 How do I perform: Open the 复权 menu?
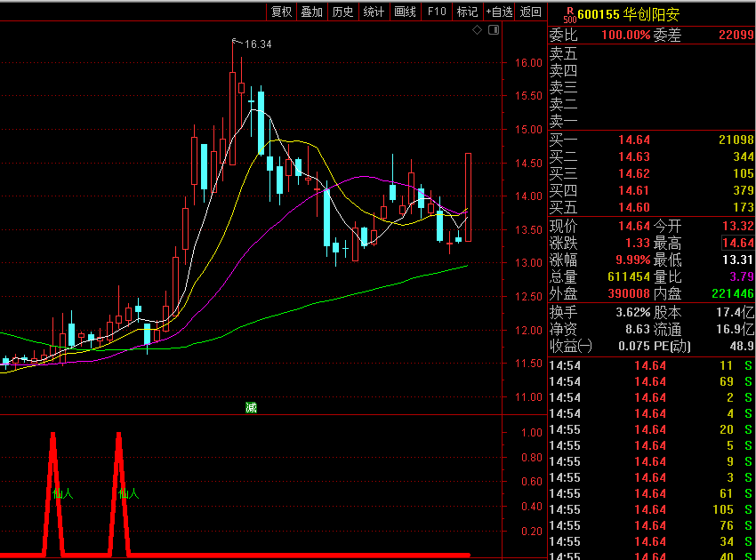(281, 12)
